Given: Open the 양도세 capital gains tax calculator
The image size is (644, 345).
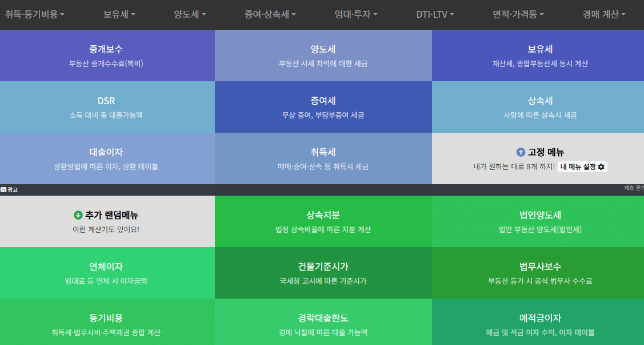Looking at the screenshot, I should [x=322, y=54].
